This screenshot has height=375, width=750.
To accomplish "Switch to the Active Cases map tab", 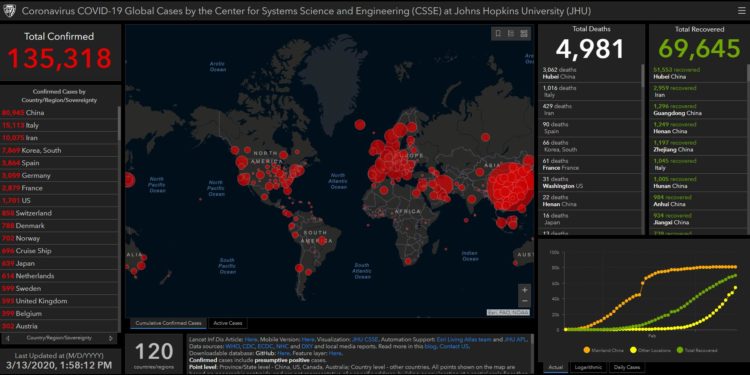I will [228, 323].
